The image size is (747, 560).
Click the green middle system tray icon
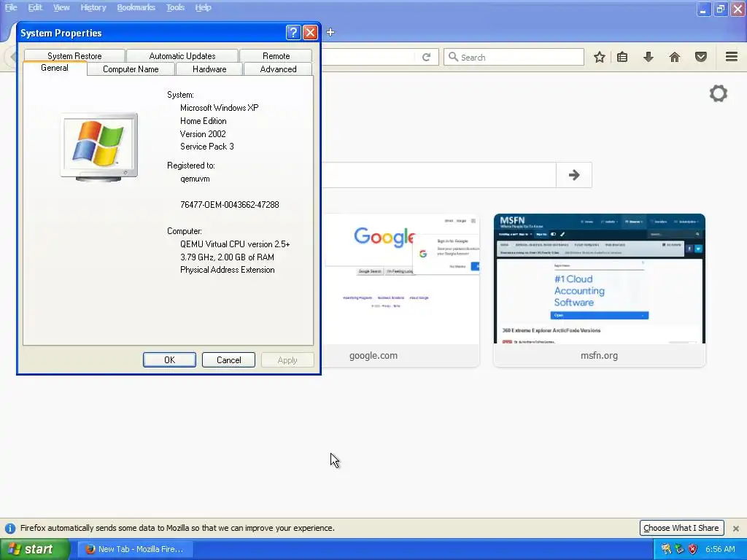tap(679, 549)
